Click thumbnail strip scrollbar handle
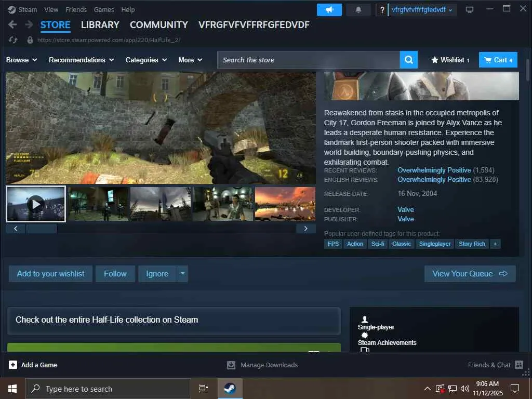 click(42, 229)
